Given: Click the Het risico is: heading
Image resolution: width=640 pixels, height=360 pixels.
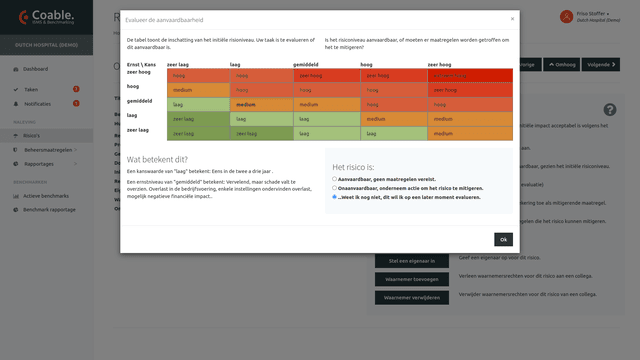Looking at the screenshot, I should click(353, 167).
